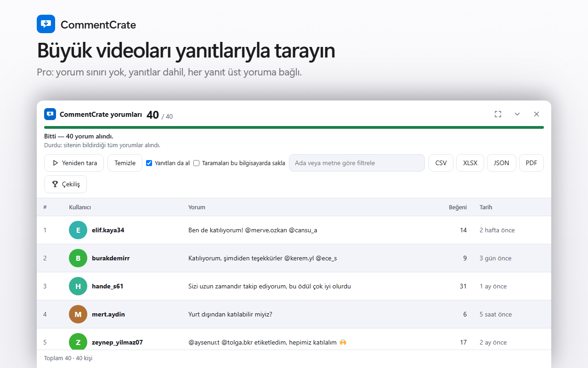Click the avatar of burakdemirr
588x368 pixels.
pyautogui.click(x=78, y=258)
